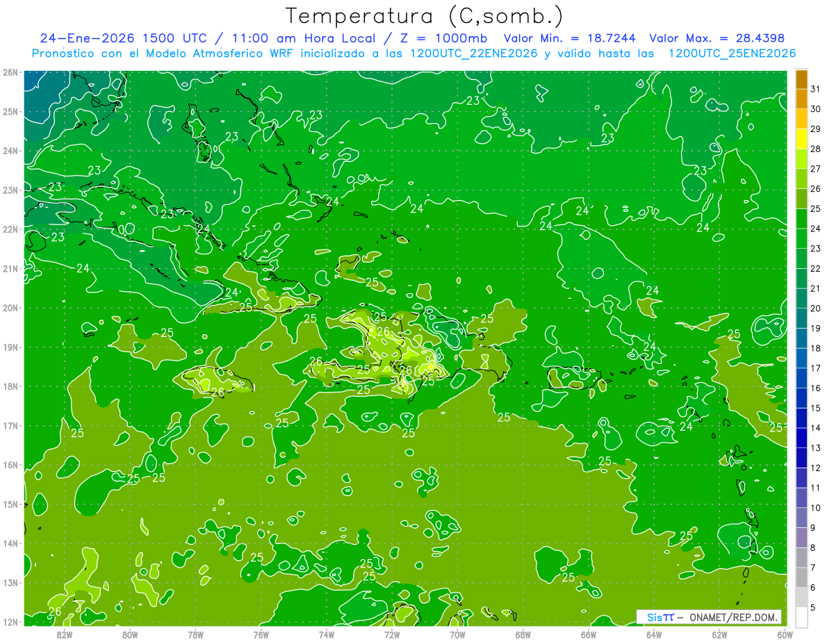Click the longitude label '70W'
The image size is (834, 644).
coord(457,634)
